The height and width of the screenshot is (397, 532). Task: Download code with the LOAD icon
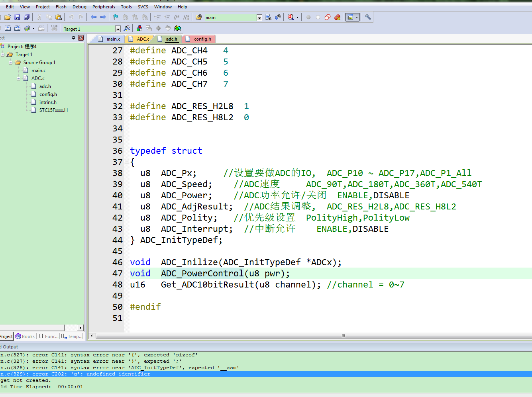point(54,28)
